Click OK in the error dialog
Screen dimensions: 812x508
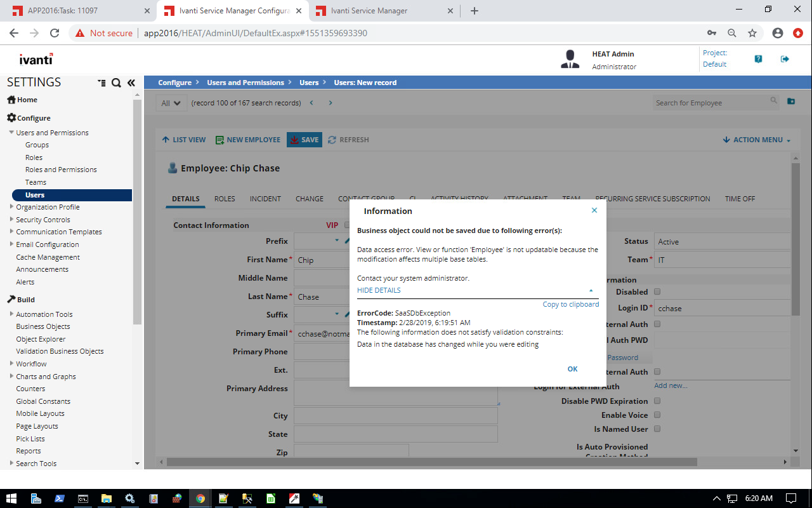572,369
